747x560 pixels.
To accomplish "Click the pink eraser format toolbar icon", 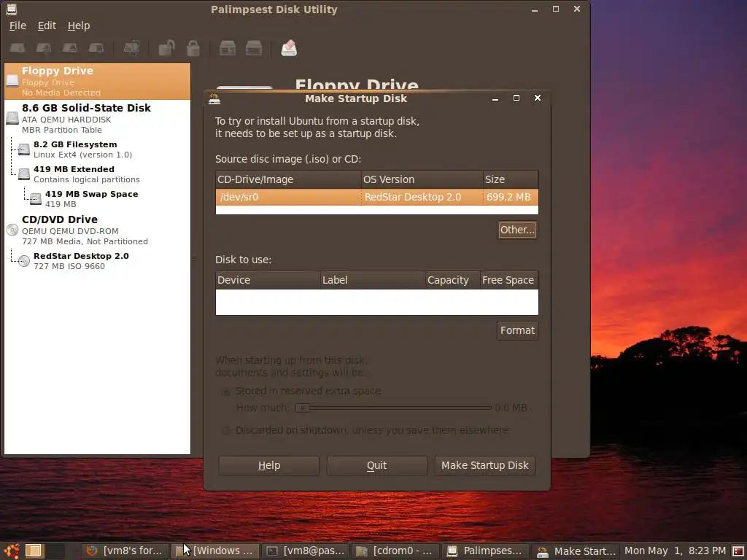I will click(x=289, y=48).
